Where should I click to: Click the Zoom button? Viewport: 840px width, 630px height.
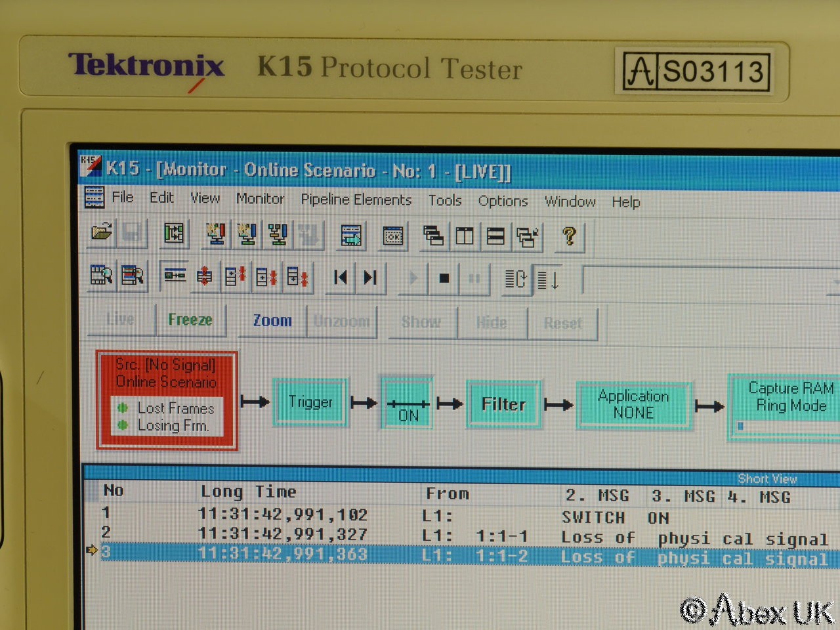(272, 321)
